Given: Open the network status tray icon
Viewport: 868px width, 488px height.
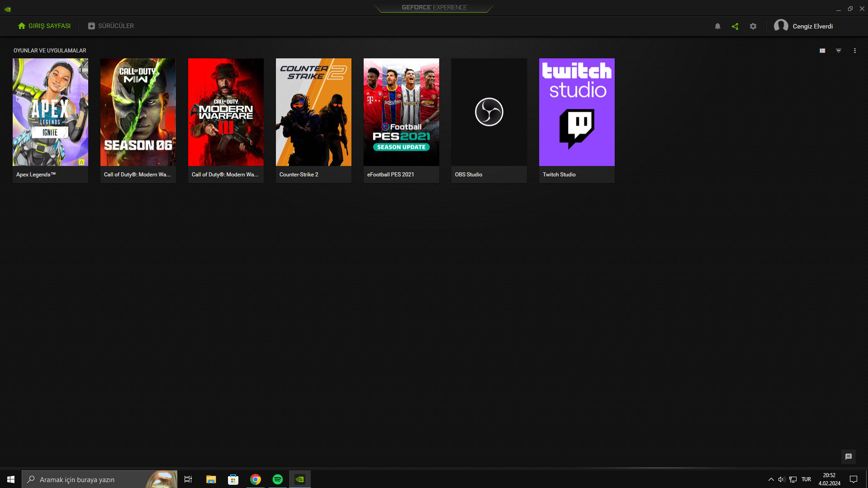Looking at the screenshot, I should tap(793, 479).
